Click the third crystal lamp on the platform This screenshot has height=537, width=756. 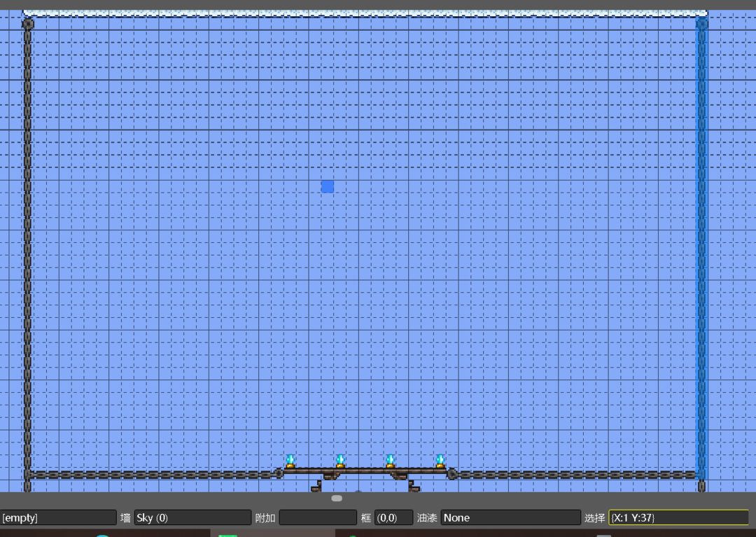tap(390, 461)
